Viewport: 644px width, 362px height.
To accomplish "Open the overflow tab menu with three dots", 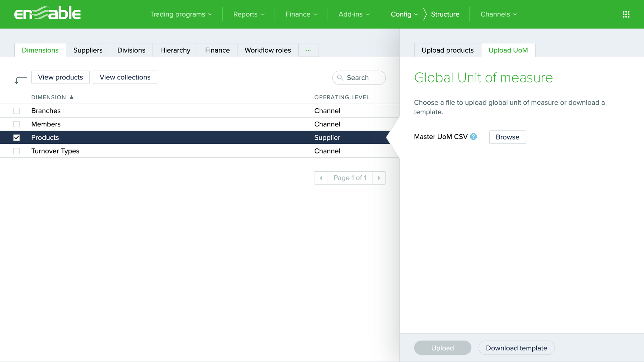I will point(308,50).
